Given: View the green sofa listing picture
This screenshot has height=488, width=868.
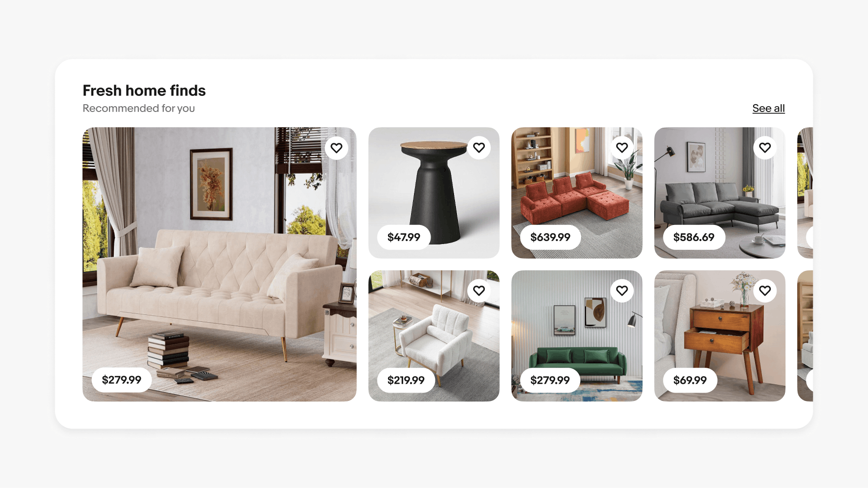Looking at the screenshot, I should [x=577, y=336].
